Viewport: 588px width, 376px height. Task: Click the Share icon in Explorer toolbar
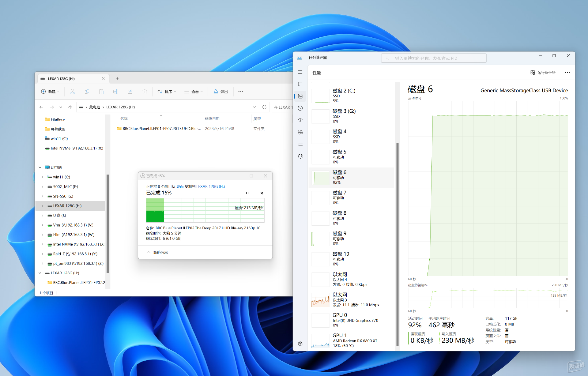tap(130, 92)
